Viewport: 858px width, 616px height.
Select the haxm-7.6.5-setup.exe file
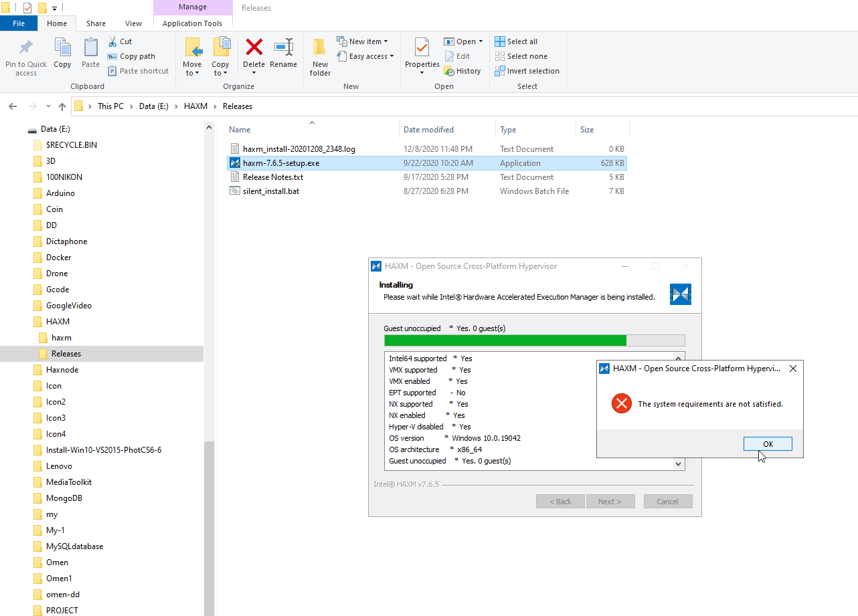pos(427,163)
